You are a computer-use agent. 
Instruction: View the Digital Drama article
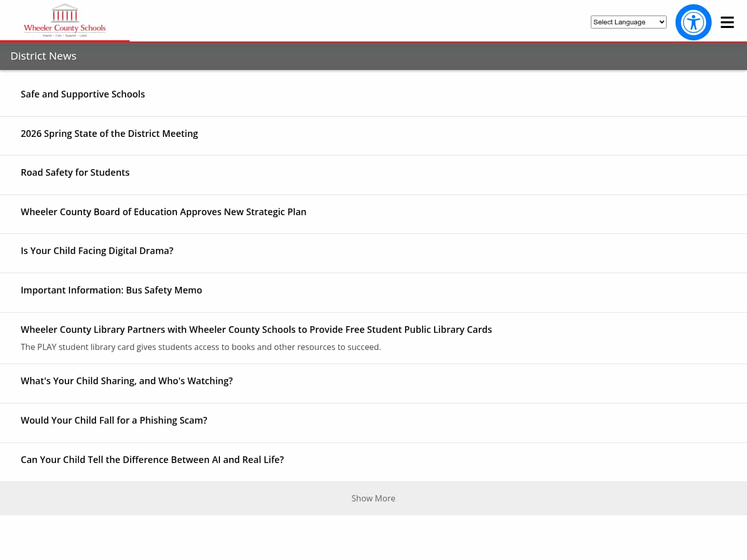click(x=97, y=251)
